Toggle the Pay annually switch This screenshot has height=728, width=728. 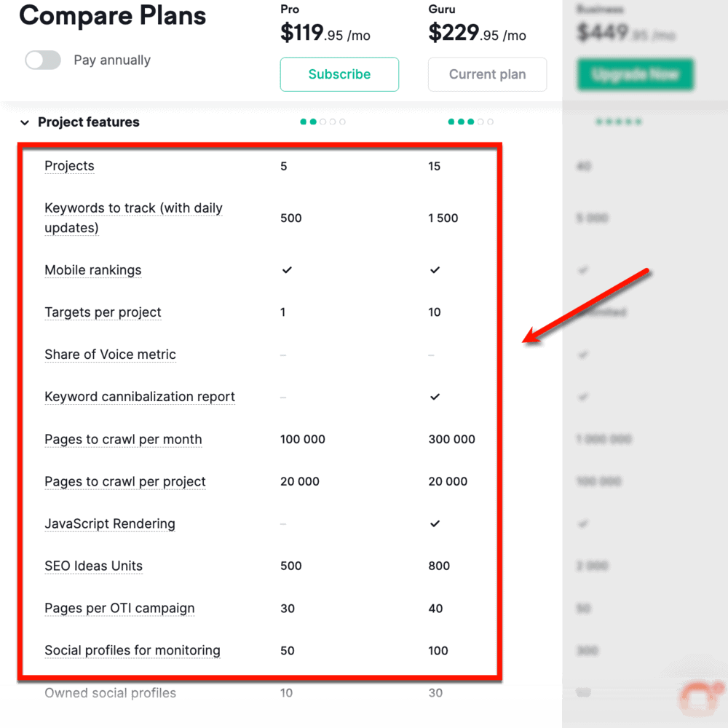(x=42, y=60)
